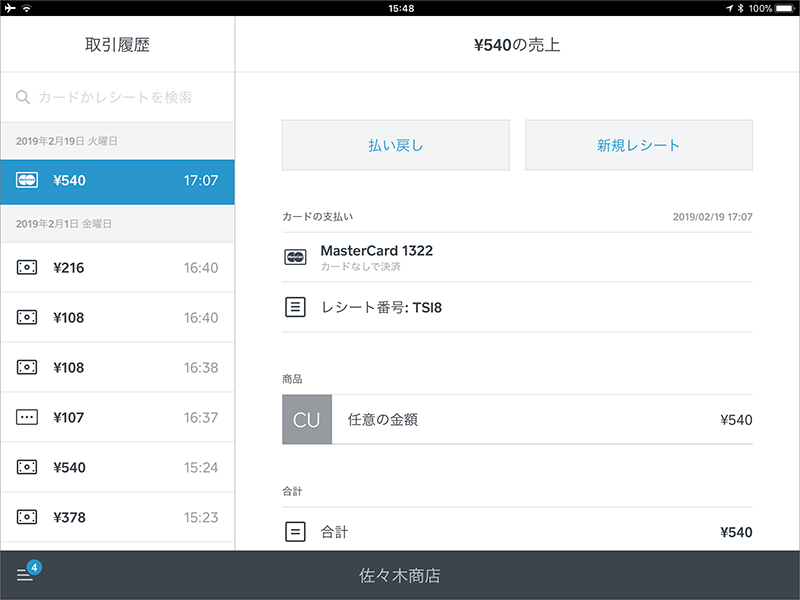Click the total sum icon beside 合計

coord(295,532)
